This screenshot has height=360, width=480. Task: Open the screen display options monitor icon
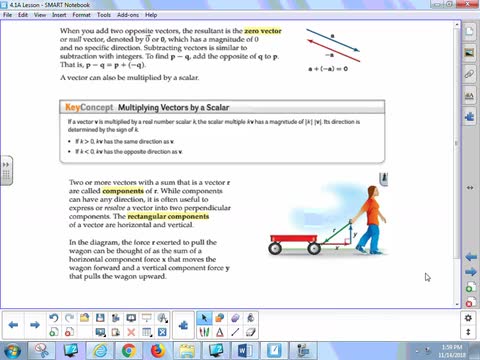131,318
